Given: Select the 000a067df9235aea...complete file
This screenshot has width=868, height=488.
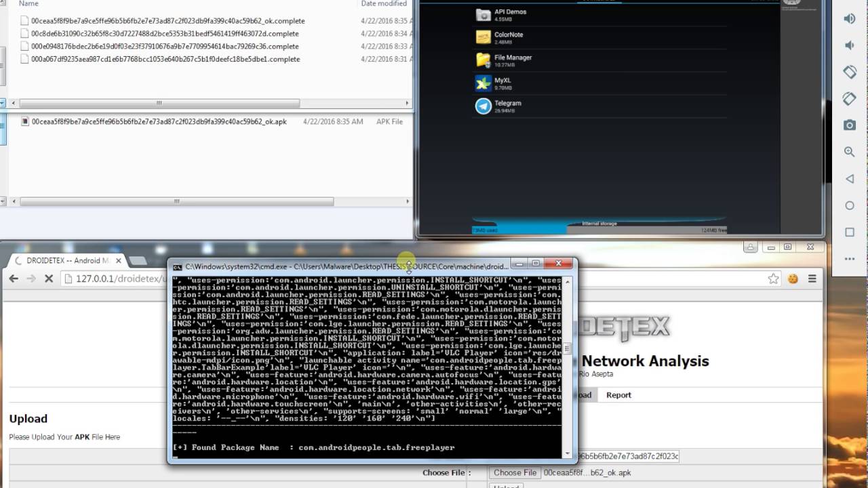Looking at the screenshot, I should coord(165,59).
